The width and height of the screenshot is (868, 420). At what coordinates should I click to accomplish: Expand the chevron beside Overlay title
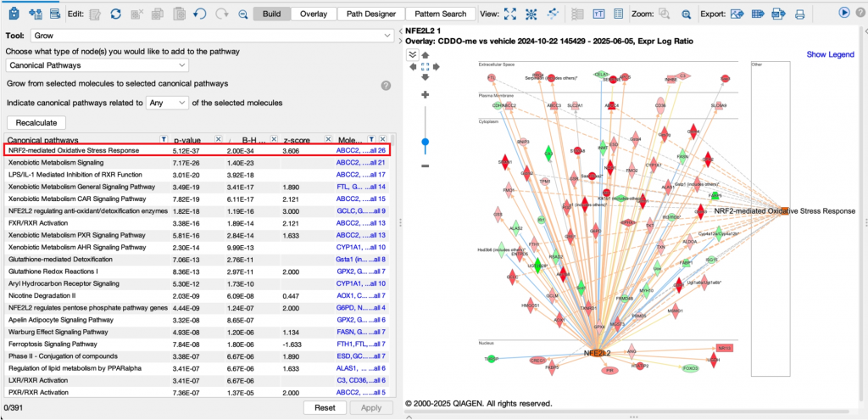[401, 41]
